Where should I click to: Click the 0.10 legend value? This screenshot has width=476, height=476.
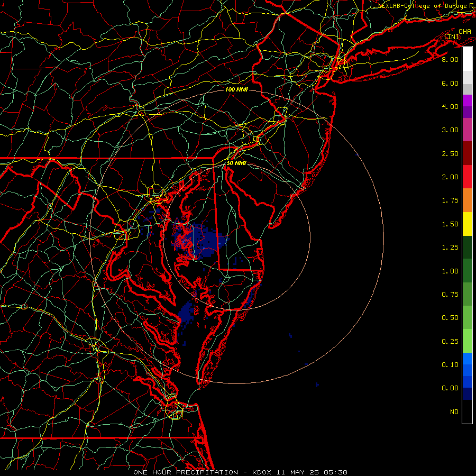pos(450,365)
